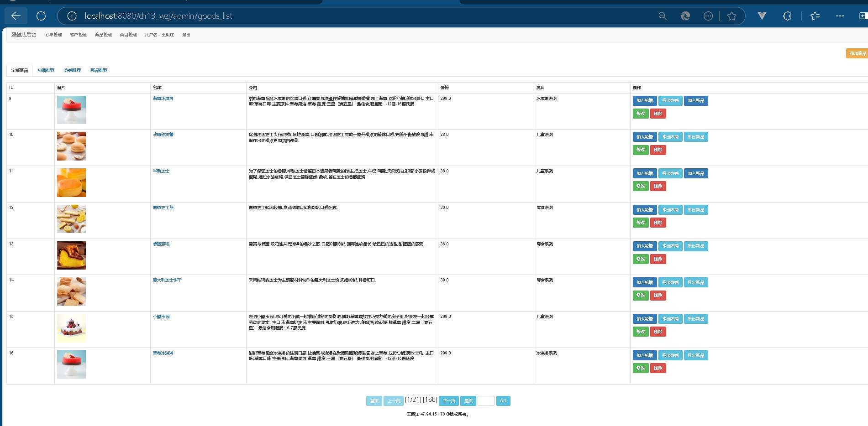Open the site information icon in address bar
The width and height of the screenshot is (868, 426).
72,16
